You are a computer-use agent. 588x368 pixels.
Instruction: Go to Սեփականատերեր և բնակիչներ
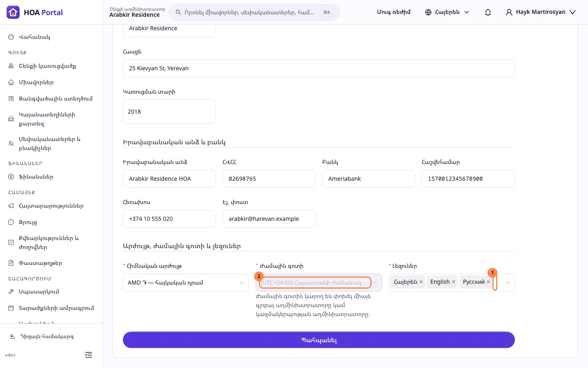click(51, 144)
